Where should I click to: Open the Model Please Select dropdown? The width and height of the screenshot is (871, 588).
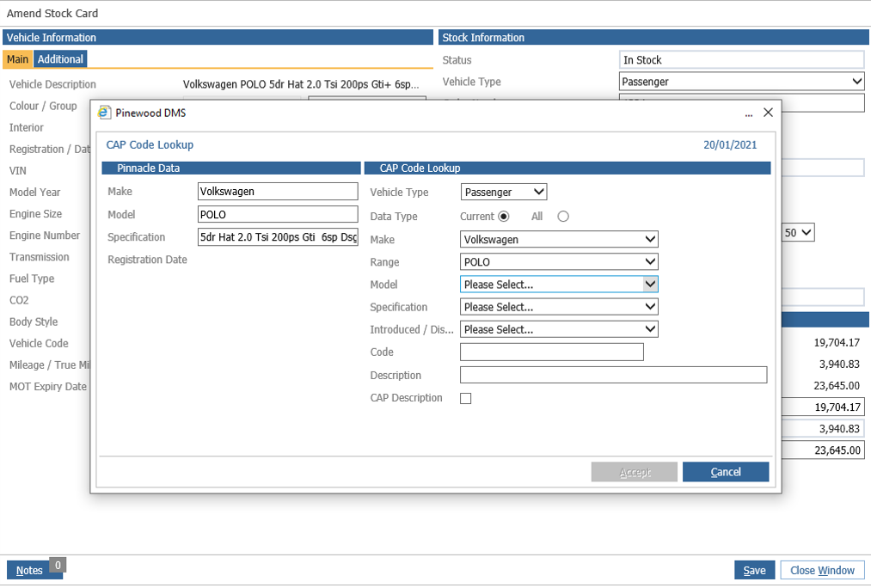tap(560, 285)
